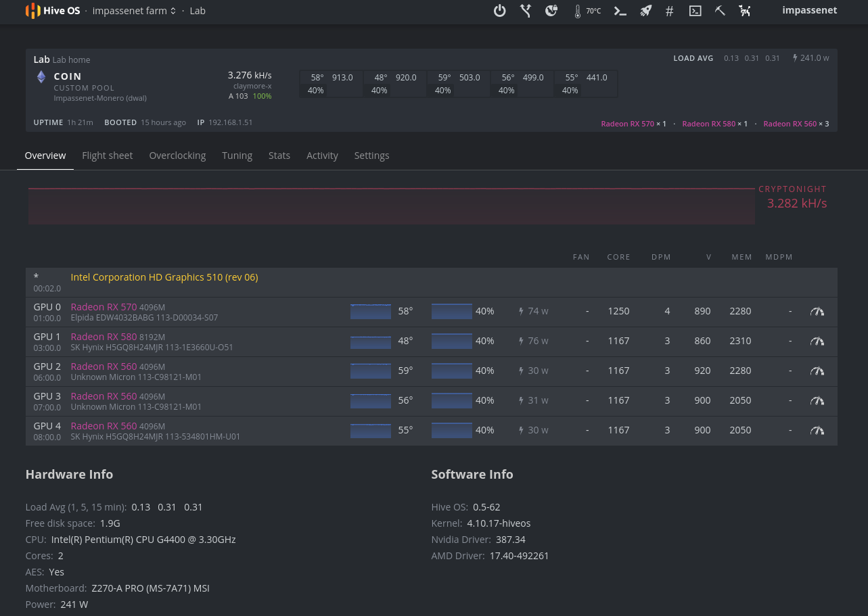Image resolution: width=868 pixels, height=616 pixels.
Task: Open the impassenet account name
Action: (x=809, y=10)
